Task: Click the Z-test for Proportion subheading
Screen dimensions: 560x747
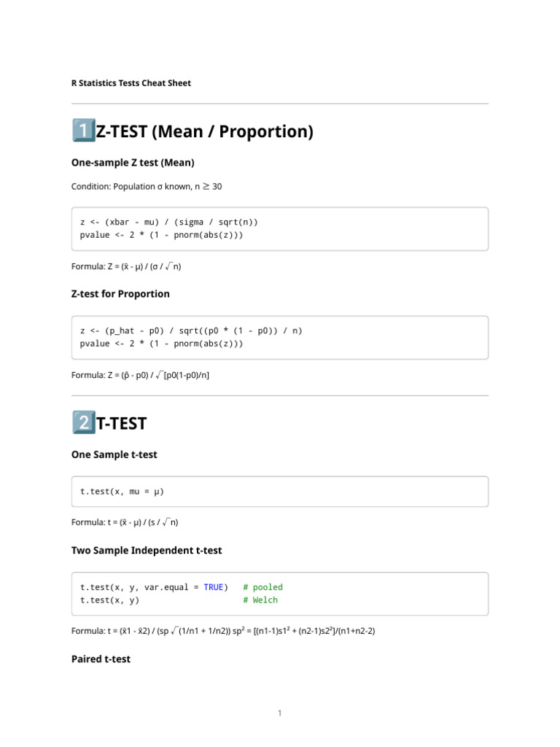Action: coord(120,294)
